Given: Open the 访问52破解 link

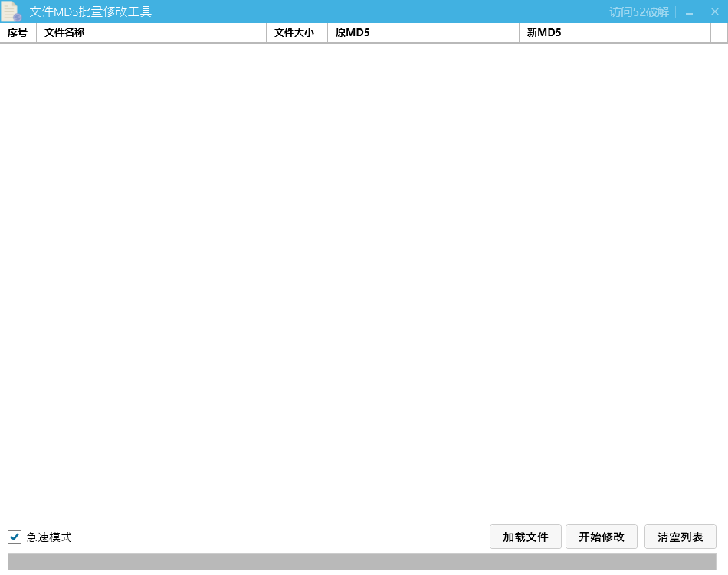Looking at the screenshot, I should (639, 11).
